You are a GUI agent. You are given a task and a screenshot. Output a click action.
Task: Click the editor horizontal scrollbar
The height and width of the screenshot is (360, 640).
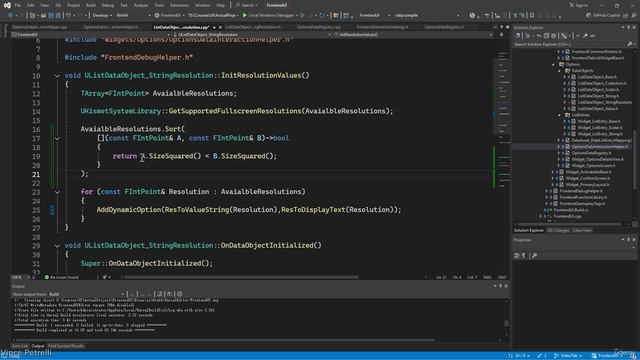[242, 278]
